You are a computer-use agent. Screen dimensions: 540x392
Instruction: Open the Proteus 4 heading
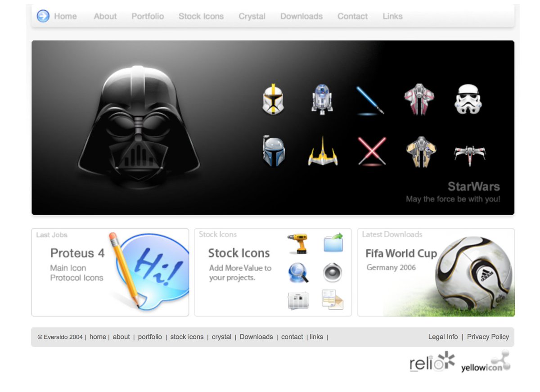click(77, 253)
